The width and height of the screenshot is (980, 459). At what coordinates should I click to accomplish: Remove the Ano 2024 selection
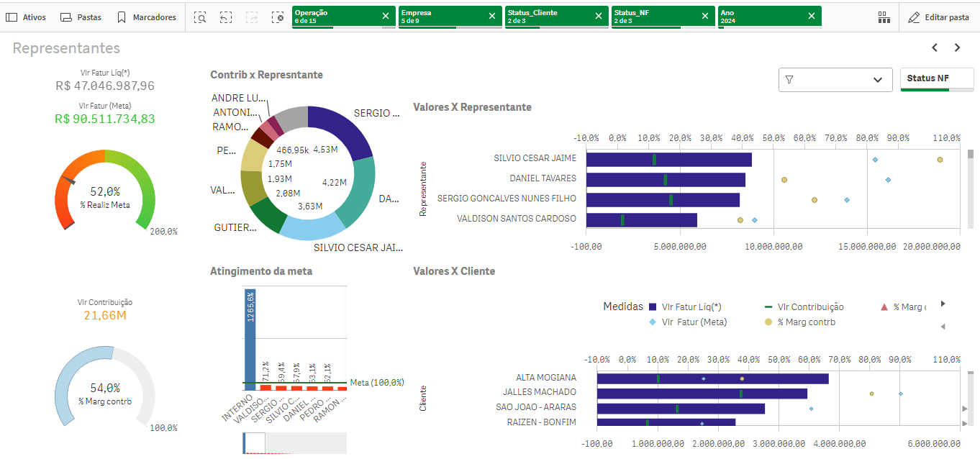coord(812,16)
